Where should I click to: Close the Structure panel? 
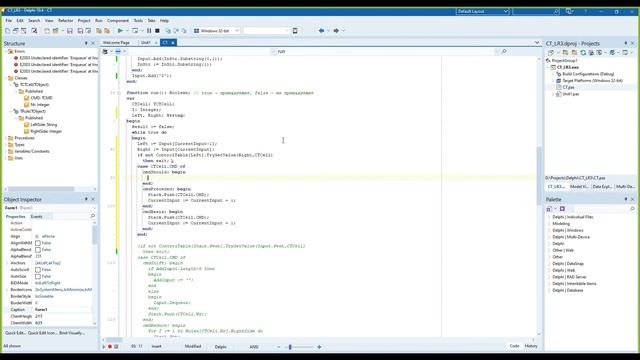coord(93,43)
